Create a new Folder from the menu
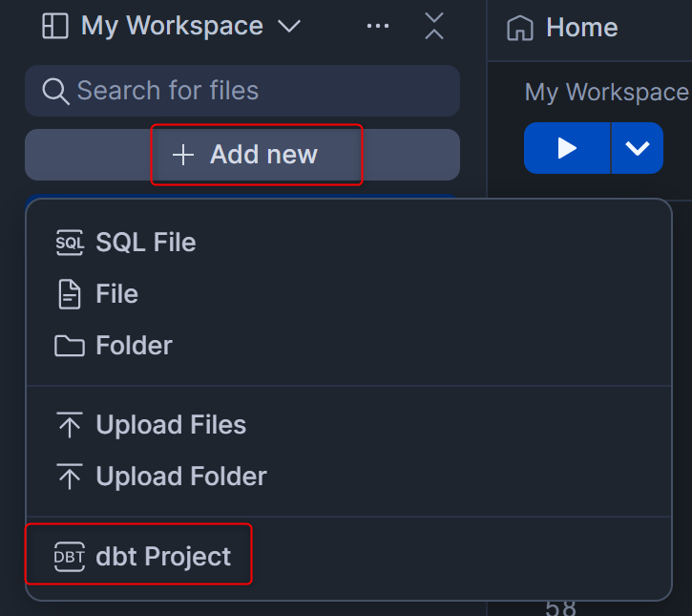This screenshot has height=616, width=692. click(x=134, y=346)
